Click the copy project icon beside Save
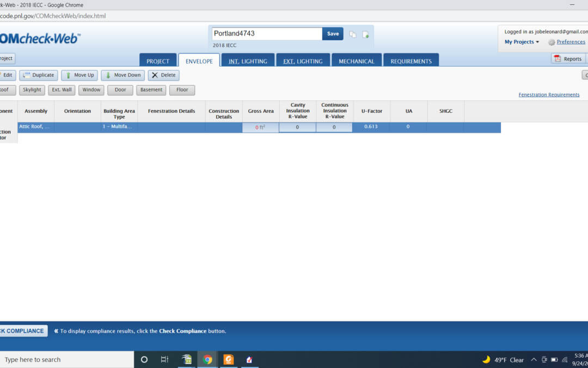The image size is (588, 368). [x=353, y=34]
